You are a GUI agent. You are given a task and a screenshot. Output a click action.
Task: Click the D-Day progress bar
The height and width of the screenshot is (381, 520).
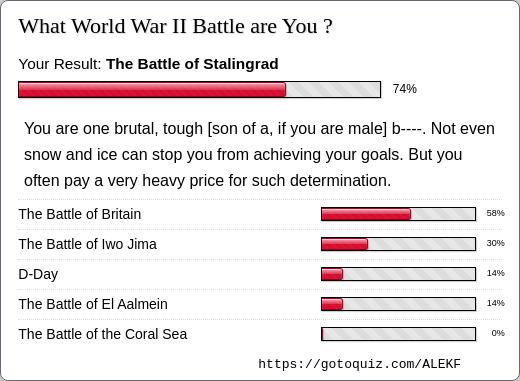(398, 274)
